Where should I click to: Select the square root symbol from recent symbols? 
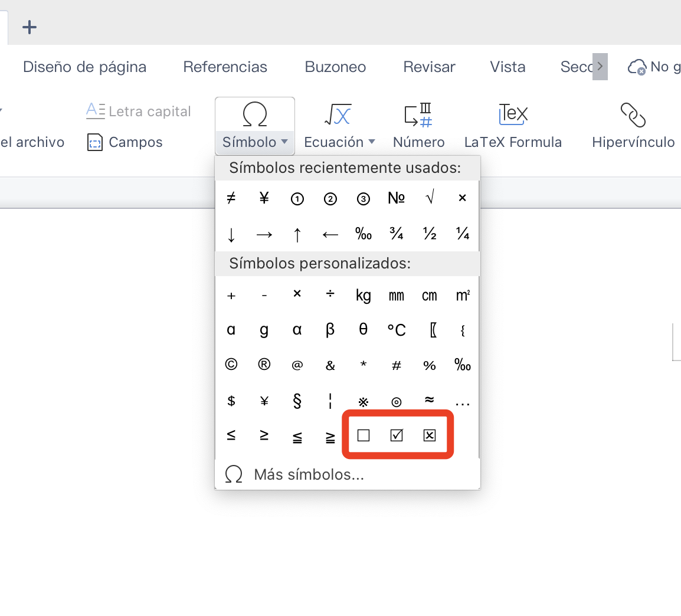pyautogui.click(x=429, y=198)
